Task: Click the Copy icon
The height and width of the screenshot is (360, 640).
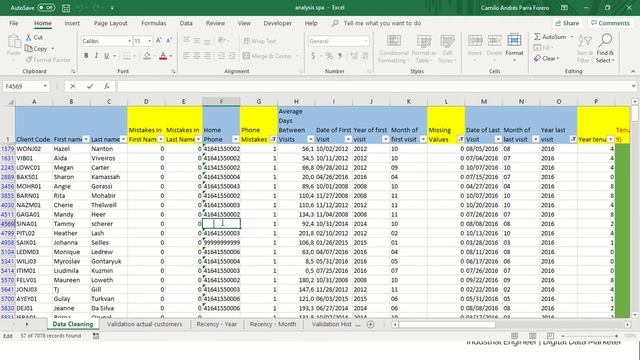Action: pyautogui.click(x=29, y=48)
